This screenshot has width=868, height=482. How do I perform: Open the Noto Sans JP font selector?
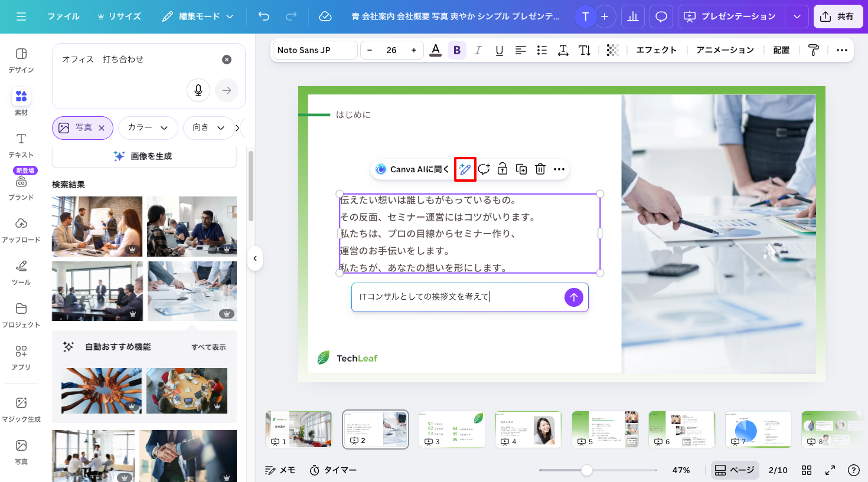click(x=315, y=50)
